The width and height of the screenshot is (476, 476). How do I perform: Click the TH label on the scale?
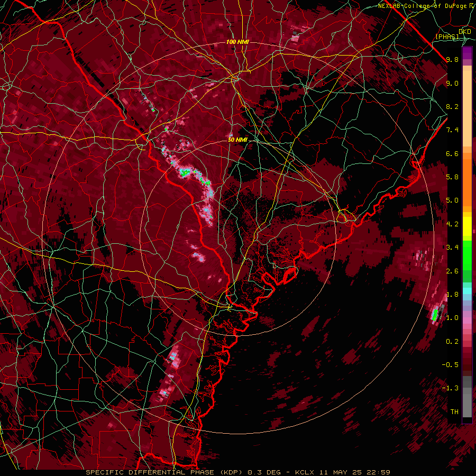(454, 412)
